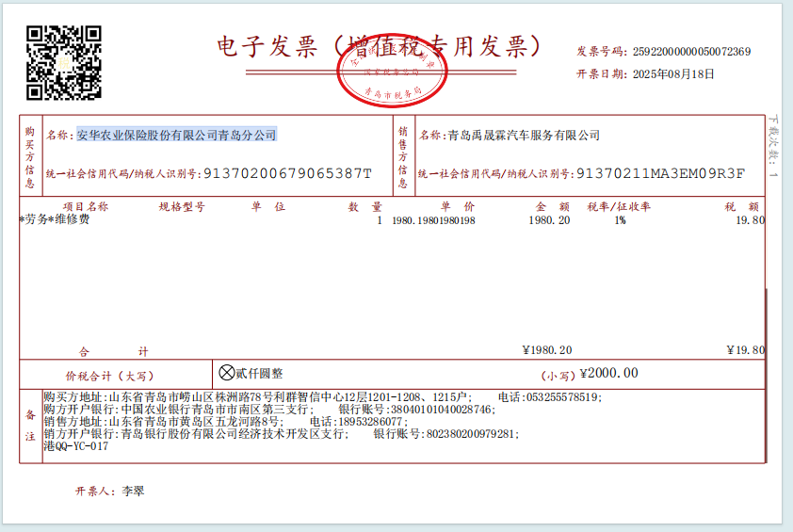Click the 1% tax rate value
Viewport: 793px width, 532px height.
coord(620,220)
